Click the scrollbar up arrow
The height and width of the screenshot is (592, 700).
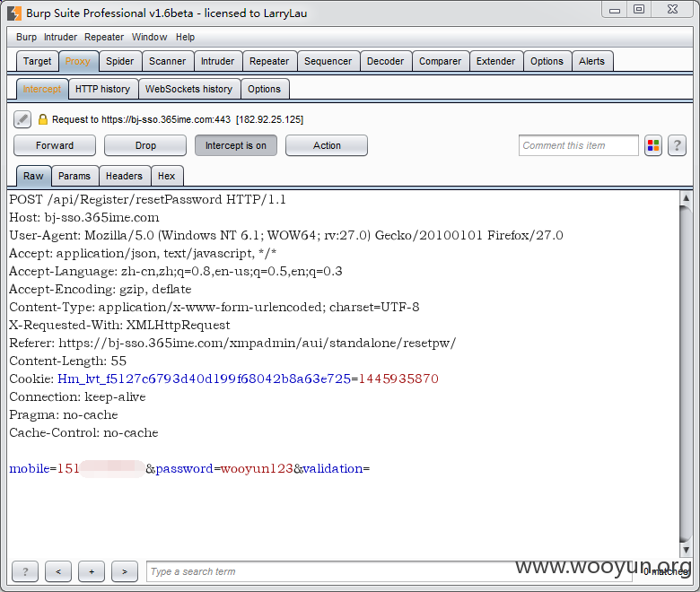click(x=686, y=197)
